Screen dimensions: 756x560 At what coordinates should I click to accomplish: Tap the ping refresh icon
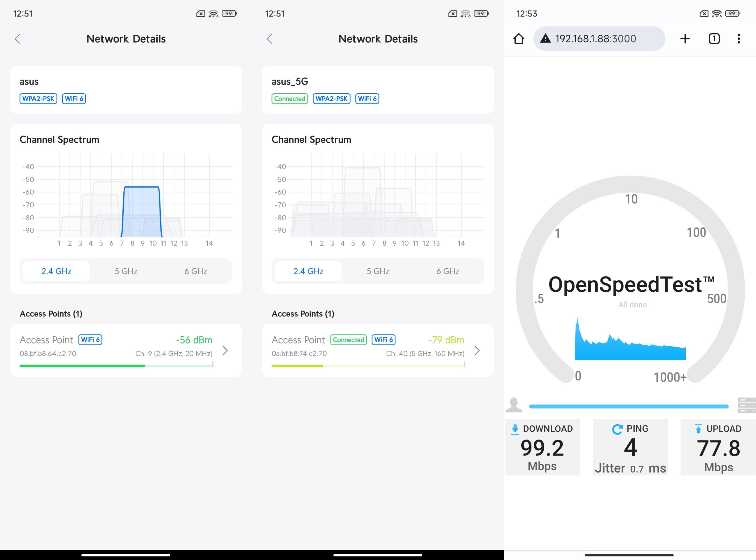tap(617, 429)
